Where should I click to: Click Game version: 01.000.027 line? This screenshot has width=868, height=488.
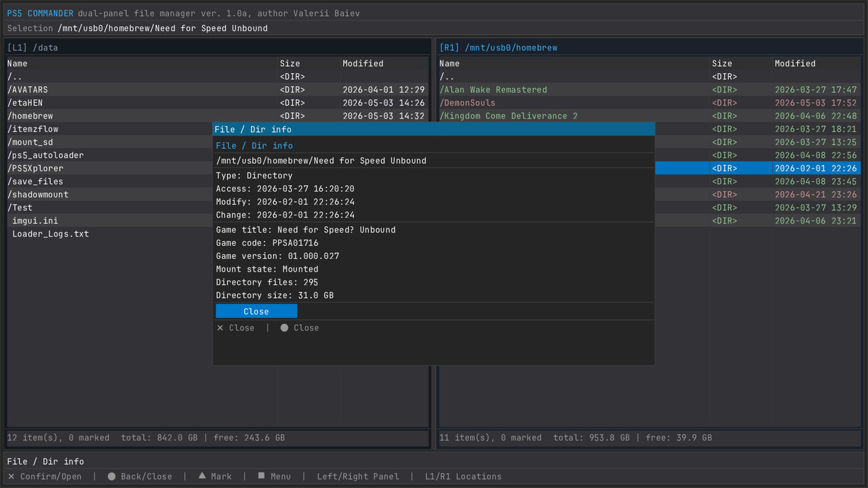pyautogui.click(x=277, y=256)
